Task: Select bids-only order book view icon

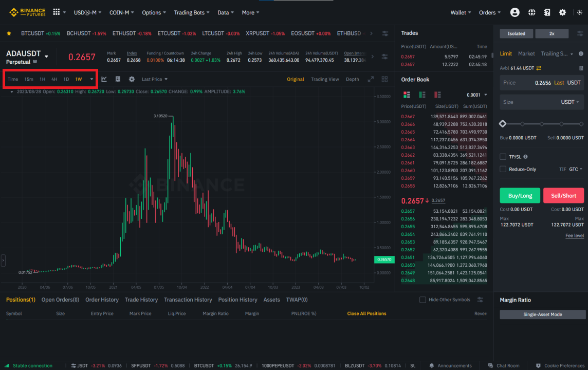Action: pos(422,95)
